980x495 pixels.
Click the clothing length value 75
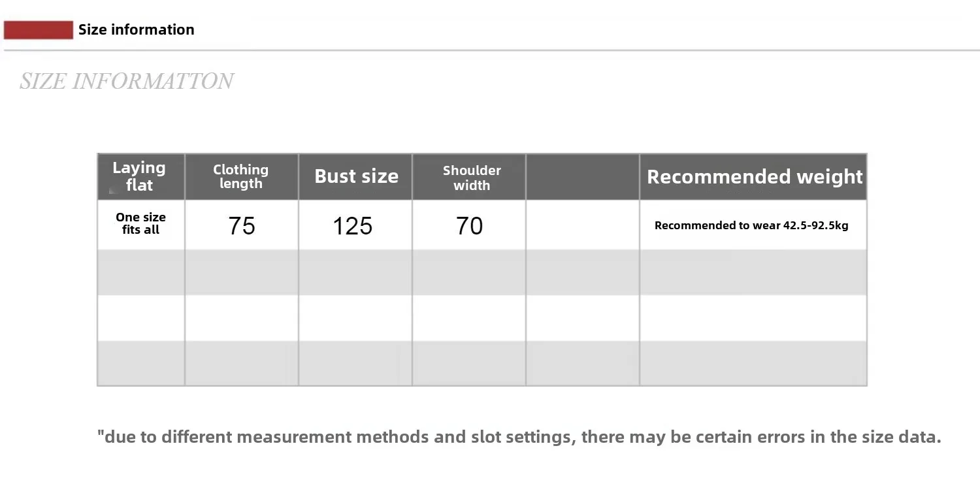tap(242, 226)
